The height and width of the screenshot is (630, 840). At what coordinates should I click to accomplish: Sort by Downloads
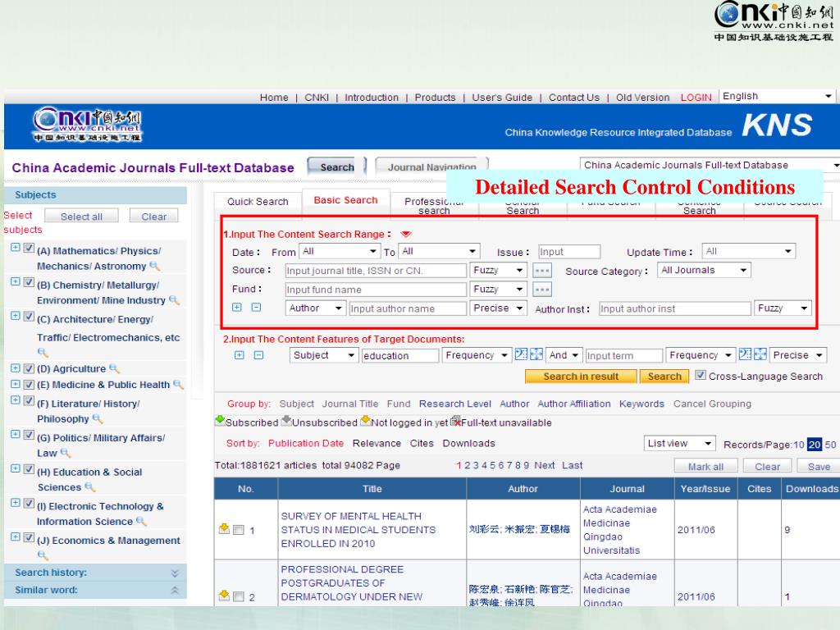[468, 444]
